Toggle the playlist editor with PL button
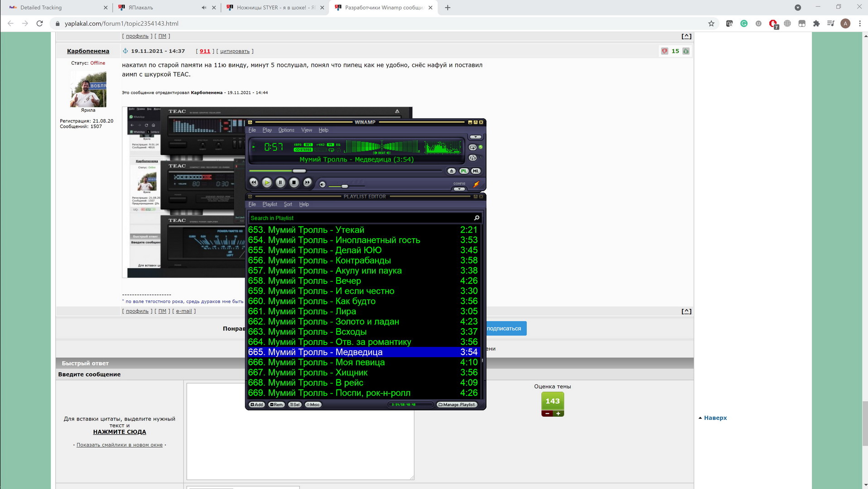This screenshot has height=489, width=868. click(x=464, y=171)
